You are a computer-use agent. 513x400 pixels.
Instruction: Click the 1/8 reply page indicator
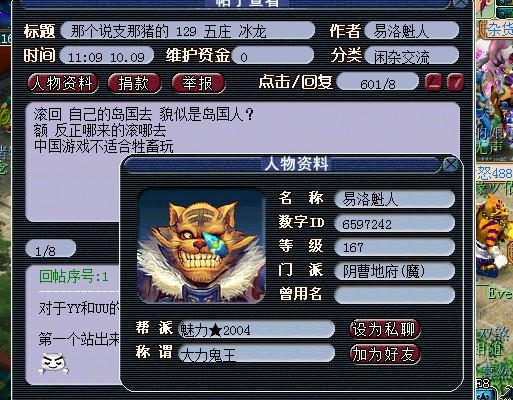pyautogui.click(x=51, y=249)
